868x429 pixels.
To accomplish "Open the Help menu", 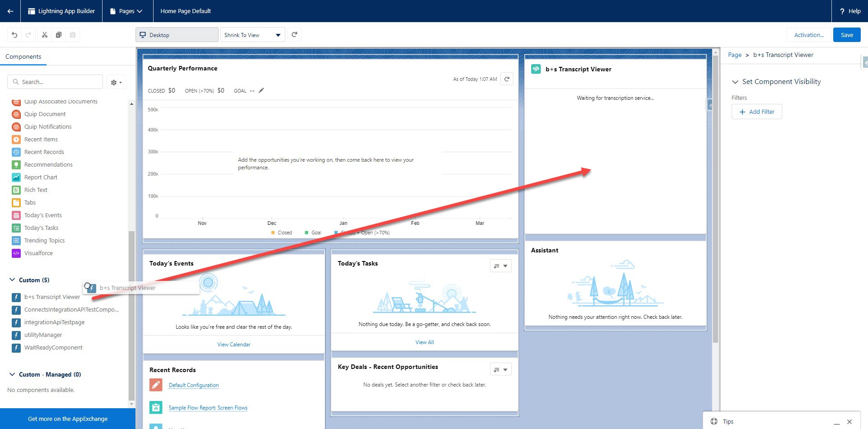I will point(850,11).
